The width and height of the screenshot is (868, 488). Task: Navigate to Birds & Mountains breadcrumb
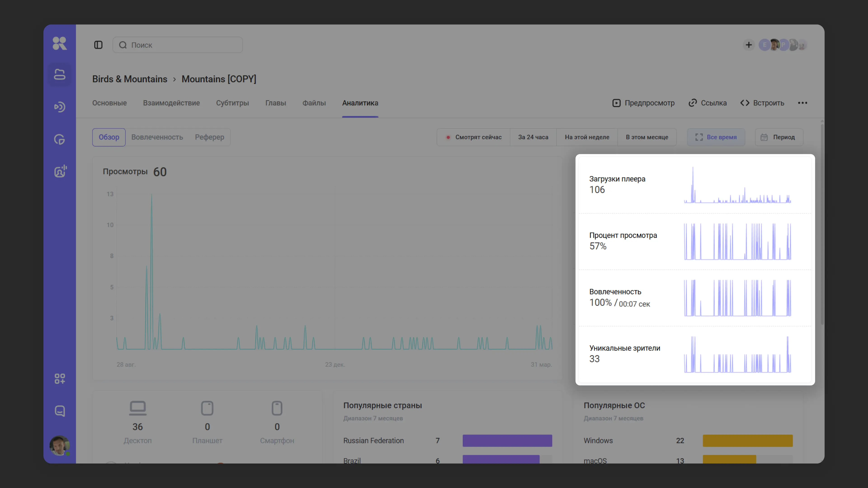(130, 79)
